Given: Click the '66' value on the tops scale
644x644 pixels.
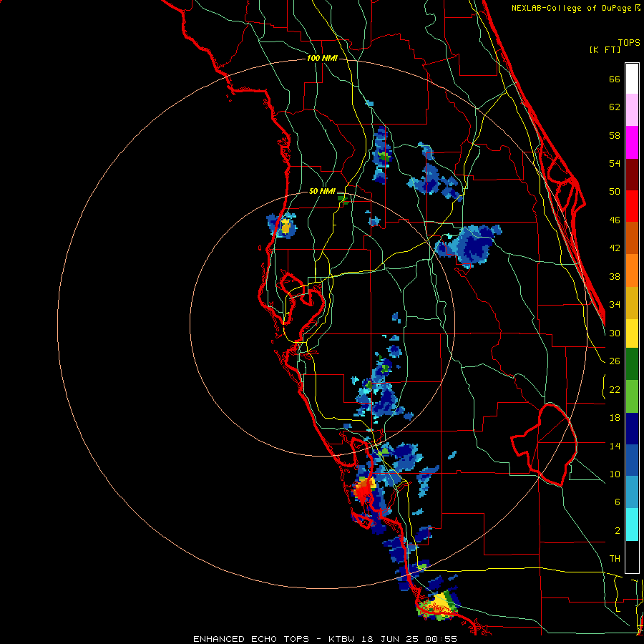Looking at the screenshot, I should (615, 79).
